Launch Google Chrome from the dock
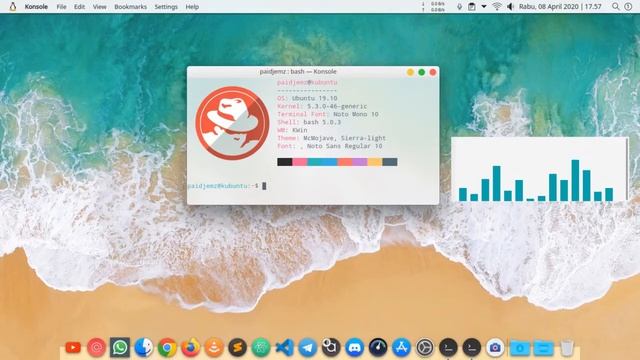Image resolution: width=640 pixels, height=360 pixels. (167, 347)
